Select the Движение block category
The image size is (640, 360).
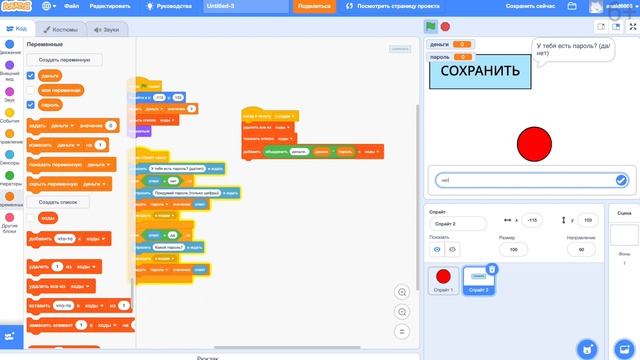10,47
